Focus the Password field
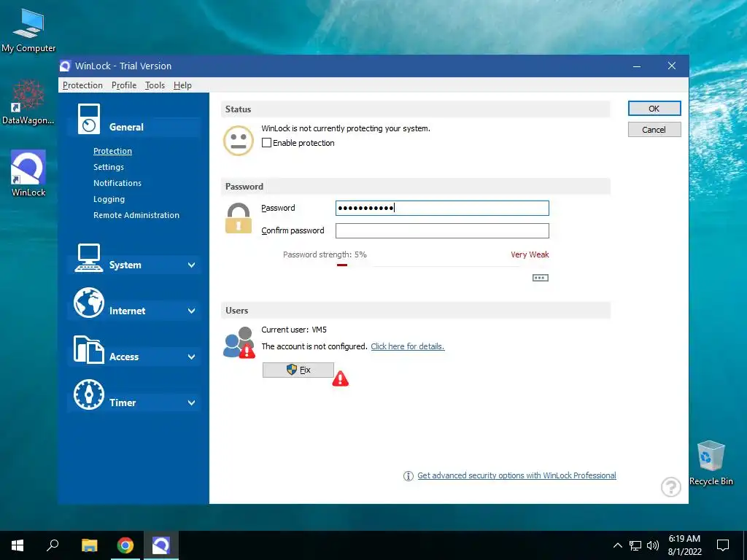 tap(442, 208)
